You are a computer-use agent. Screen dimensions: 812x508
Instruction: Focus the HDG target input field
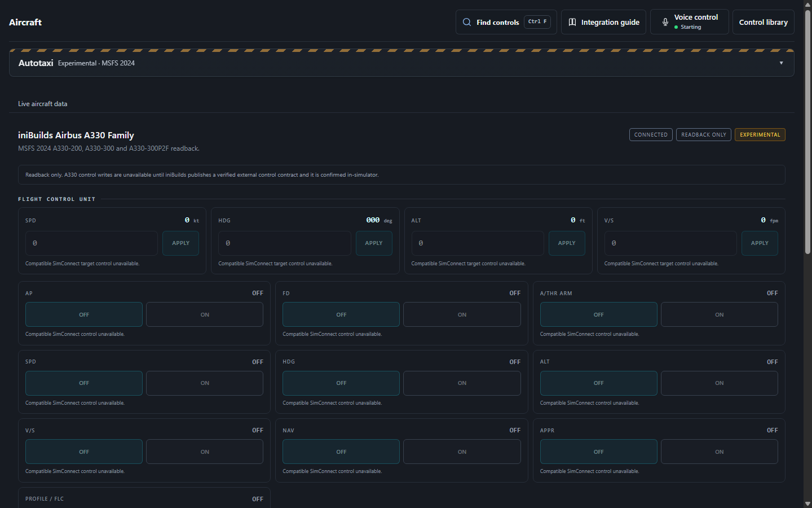click(x=285, y=243)
